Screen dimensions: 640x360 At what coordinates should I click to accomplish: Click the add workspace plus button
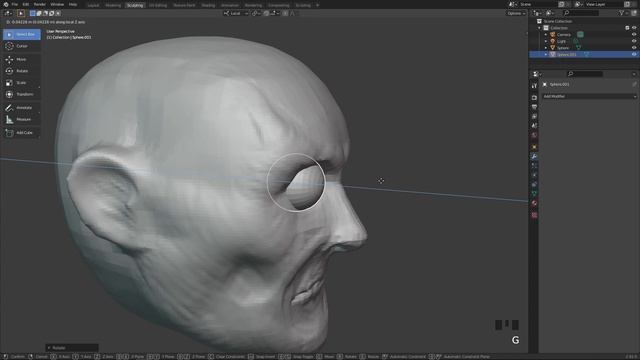pos(318,5)
